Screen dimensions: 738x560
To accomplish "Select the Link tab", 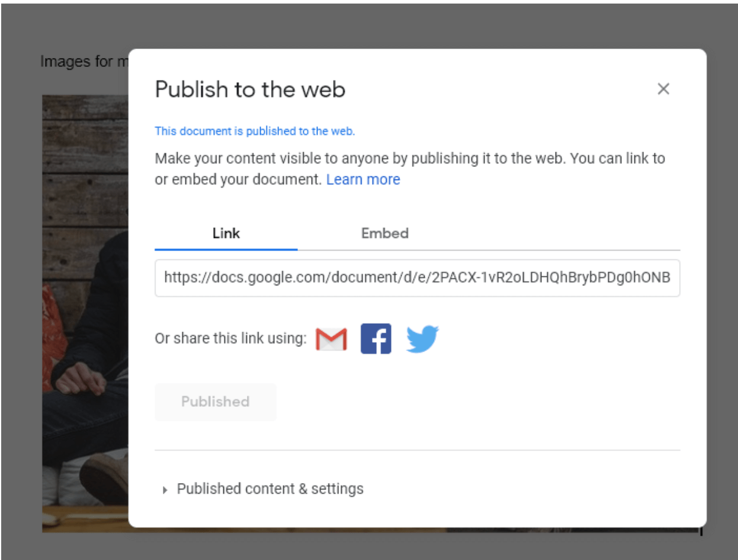I will 226,233.
